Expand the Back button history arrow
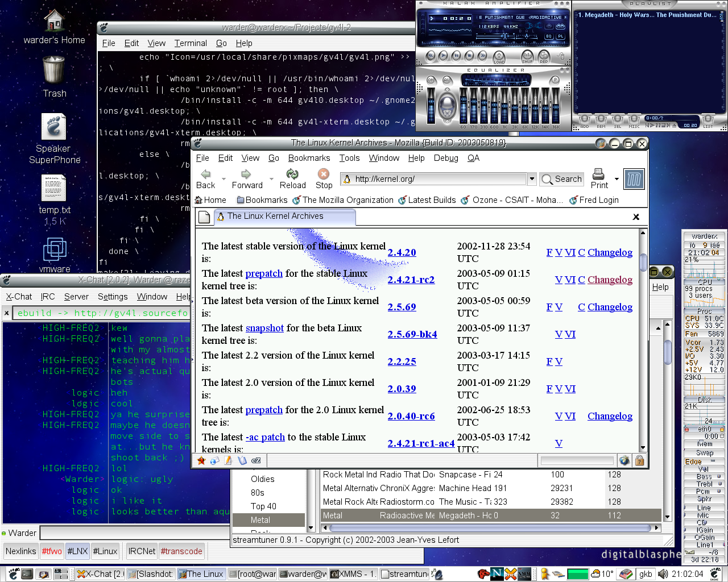Image resolution: width=728 pixels, height=582 pixels. [x=224, y=179]
